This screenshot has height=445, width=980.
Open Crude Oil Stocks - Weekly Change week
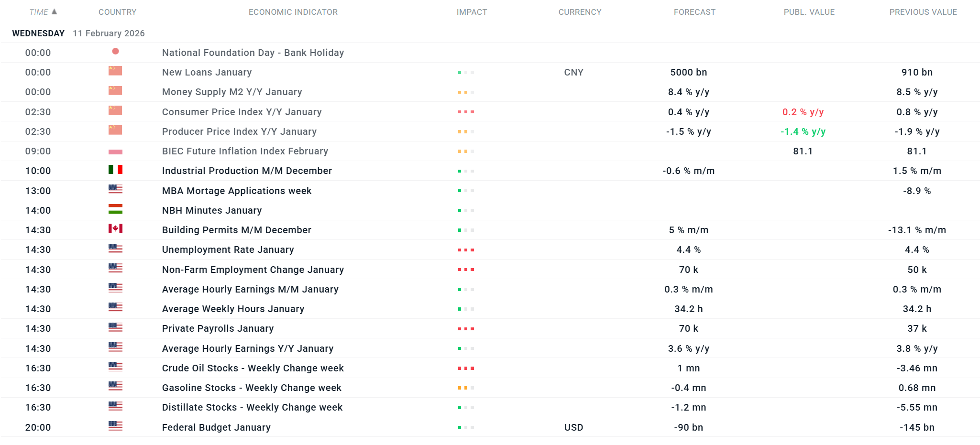click(x=253, y=368)
